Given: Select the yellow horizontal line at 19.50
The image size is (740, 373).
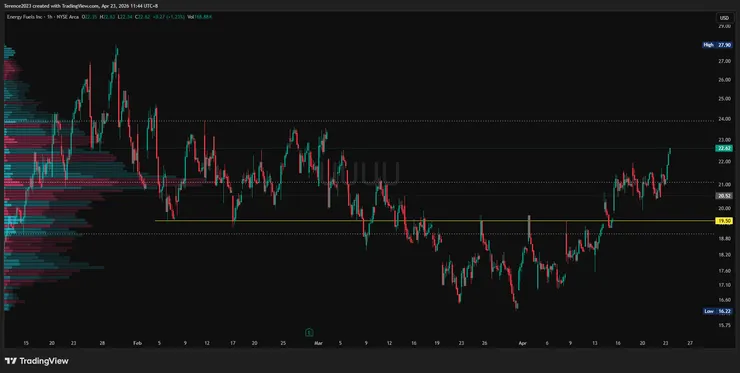Looking at the screenshot, I should pyautogui.click(x=434, y=220).
